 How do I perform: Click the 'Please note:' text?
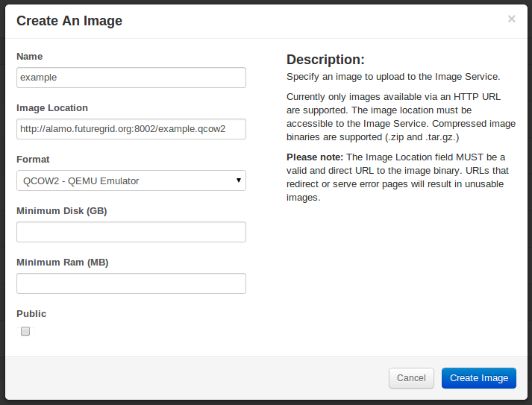(315, 157)
